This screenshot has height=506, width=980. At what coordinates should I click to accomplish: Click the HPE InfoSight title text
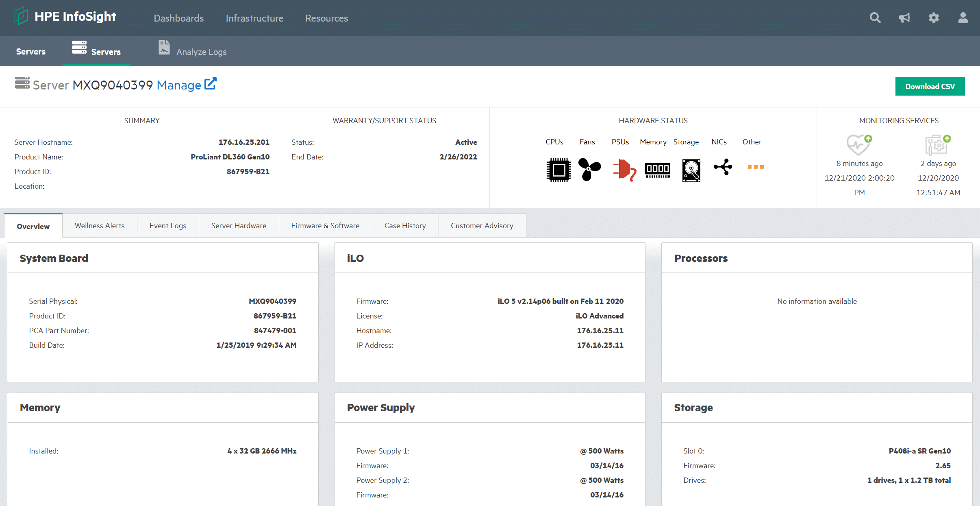[x=75, y=16]
